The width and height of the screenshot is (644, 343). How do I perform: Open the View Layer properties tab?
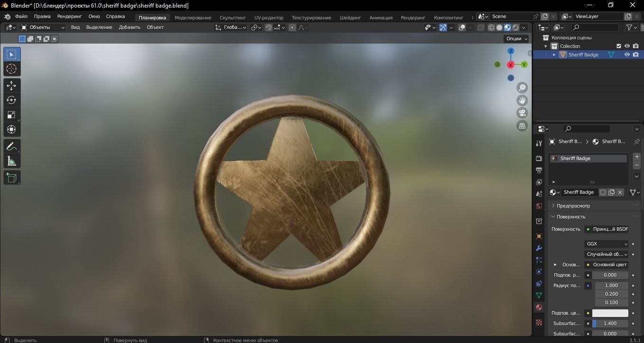pos(539,182)
